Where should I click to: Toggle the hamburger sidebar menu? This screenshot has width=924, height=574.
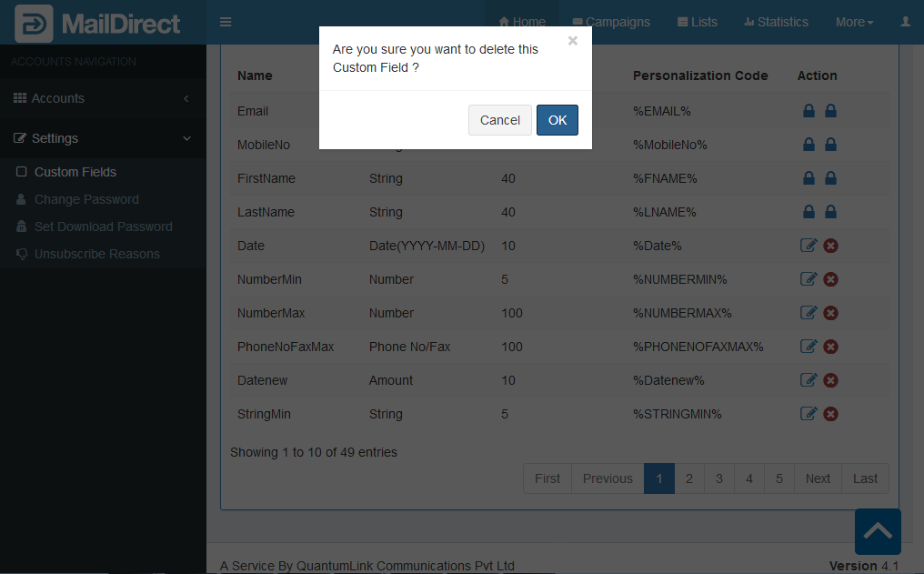tap(226, 22)
